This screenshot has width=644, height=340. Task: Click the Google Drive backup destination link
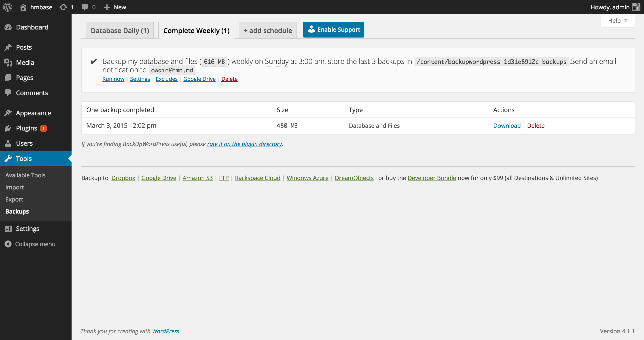coord(159,177)
